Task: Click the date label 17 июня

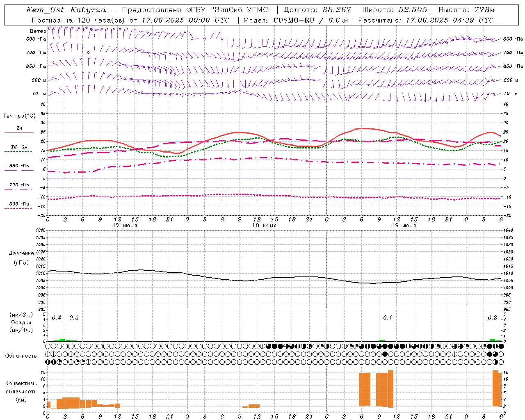Action: pos(125,226)
